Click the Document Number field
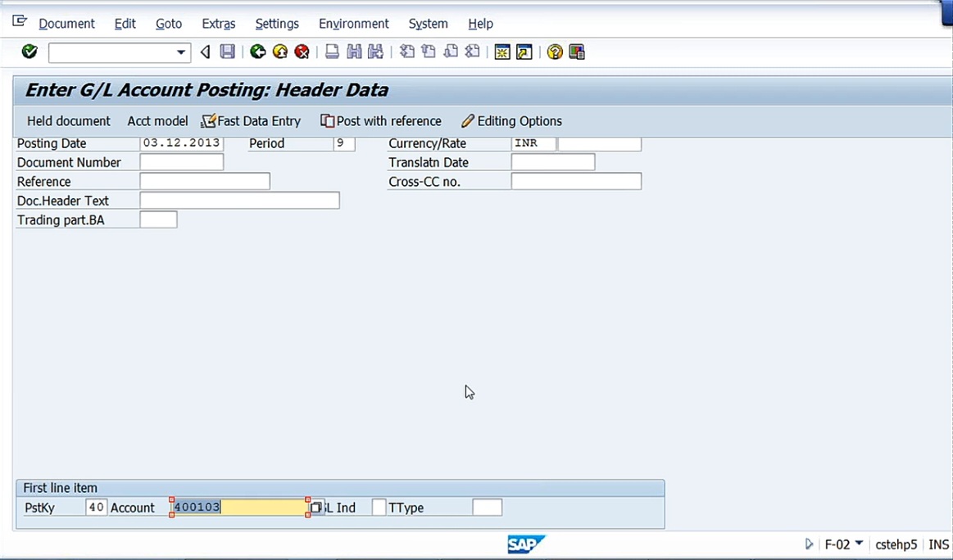 pos(182,162)
